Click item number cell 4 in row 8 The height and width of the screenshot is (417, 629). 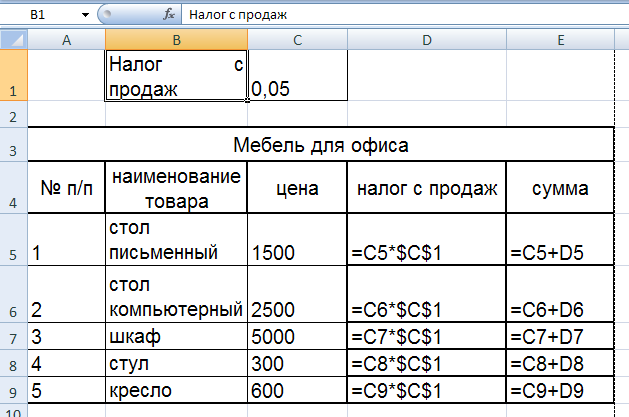[67, 363]
